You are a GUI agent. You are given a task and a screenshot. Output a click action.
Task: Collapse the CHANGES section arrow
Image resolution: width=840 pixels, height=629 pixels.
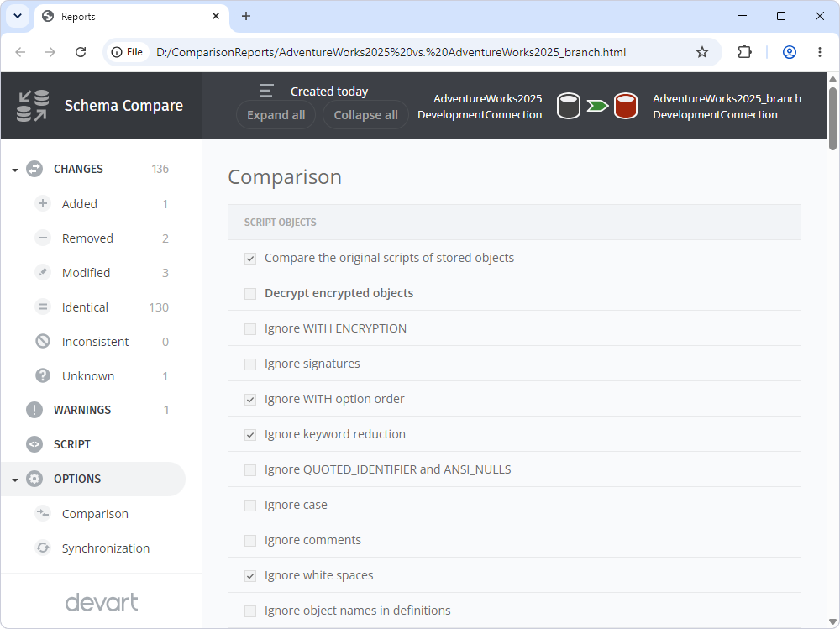tap(15, 170)
